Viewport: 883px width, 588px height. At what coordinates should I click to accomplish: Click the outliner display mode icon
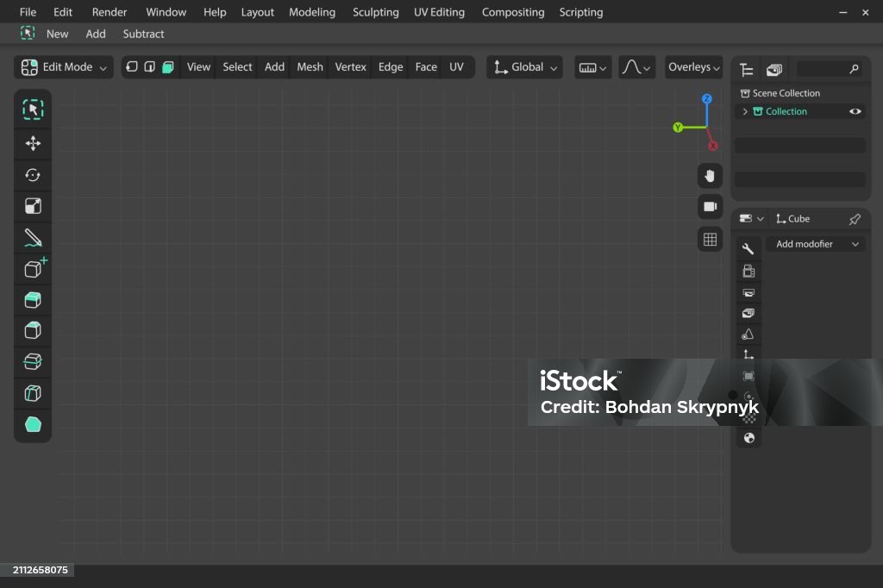pos(747,70)
